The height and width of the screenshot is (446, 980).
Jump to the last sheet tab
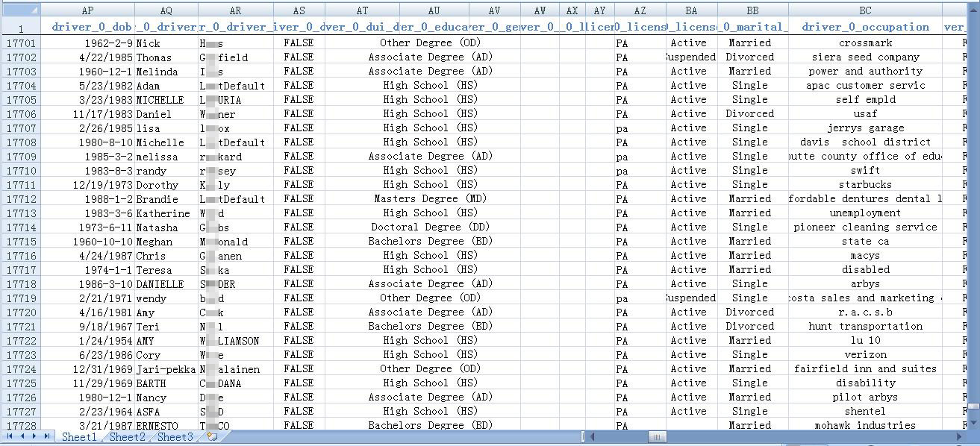(47, 437)
